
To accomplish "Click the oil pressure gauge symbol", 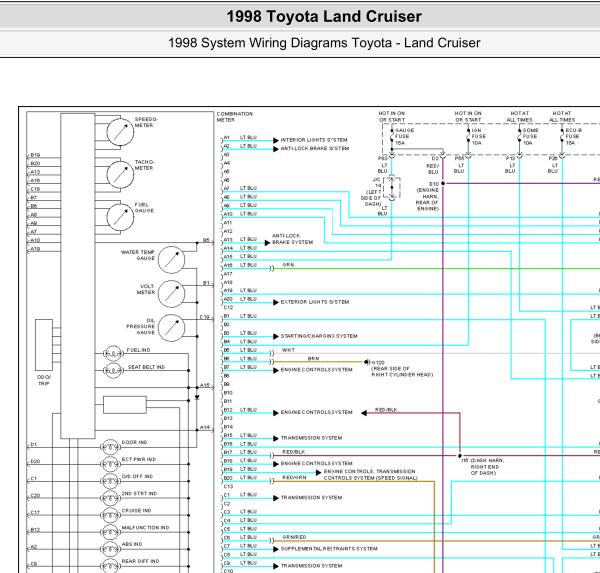I will point(171,328).
